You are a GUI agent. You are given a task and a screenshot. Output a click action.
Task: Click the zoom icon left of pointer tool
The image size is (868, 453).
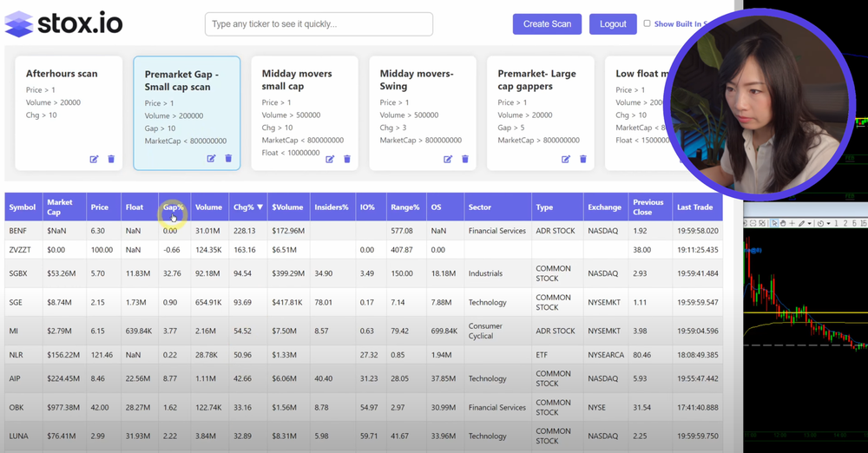tap(762, 223)
